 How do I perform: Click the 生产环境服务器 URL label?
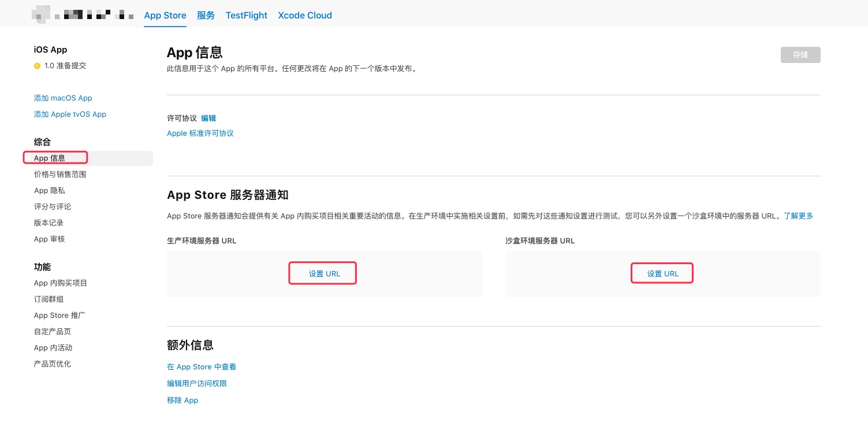pos(202,241)
